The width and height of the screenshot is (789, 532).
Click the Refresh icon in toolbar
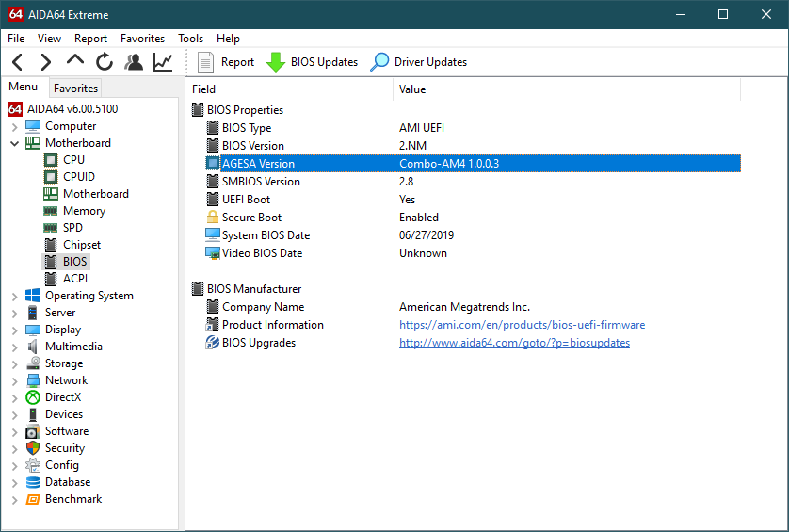coord(105,62)
